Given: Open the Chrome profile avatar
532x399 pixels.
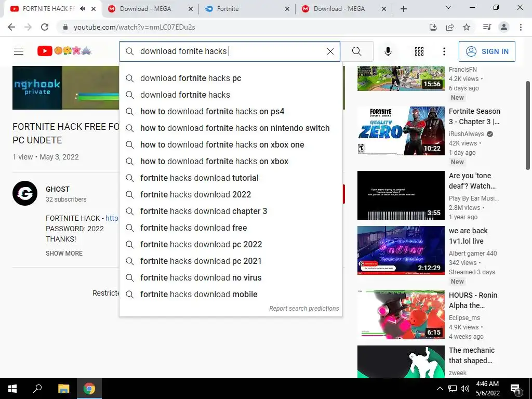Looking at the screenshot, I should 504,27.
